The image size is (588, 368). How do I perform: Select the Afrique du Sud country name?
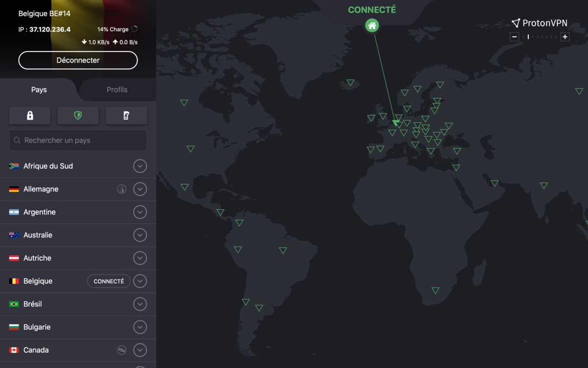pos(48,166)
